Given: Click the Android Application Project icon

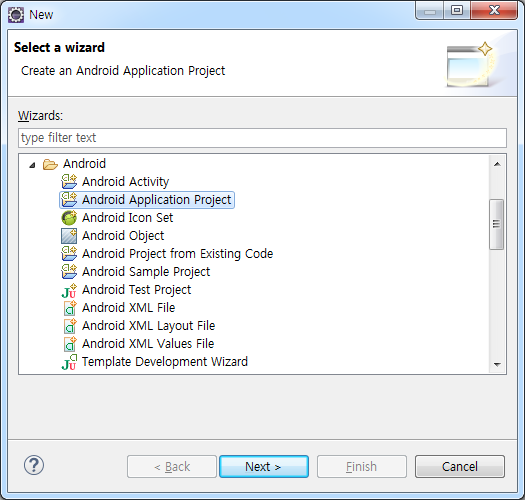Looking at the screenshot, I should (69, 200).
